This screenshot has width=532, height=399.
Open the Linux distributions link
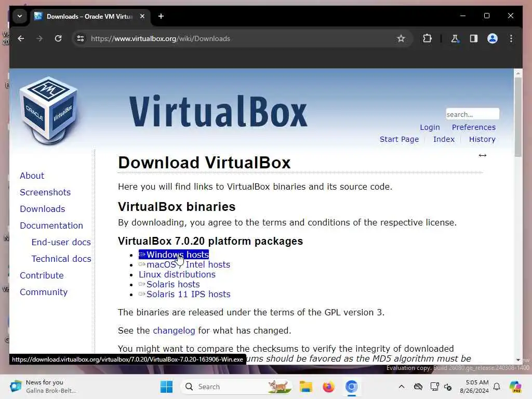pos(177,274)
